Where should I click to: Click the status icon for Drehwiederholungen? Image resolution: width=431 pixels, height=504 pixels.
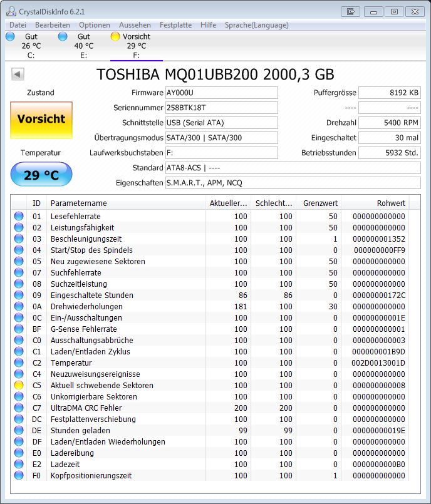click(19, 306)
